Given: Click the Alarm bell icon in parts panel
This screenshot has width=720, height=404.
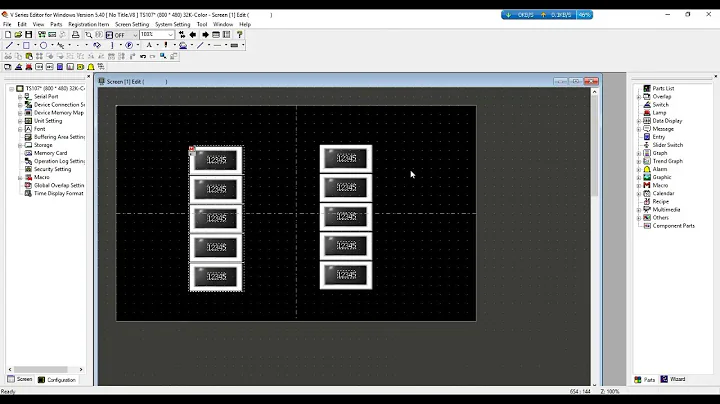Looking at the screenshot, I should pos(647,169).
